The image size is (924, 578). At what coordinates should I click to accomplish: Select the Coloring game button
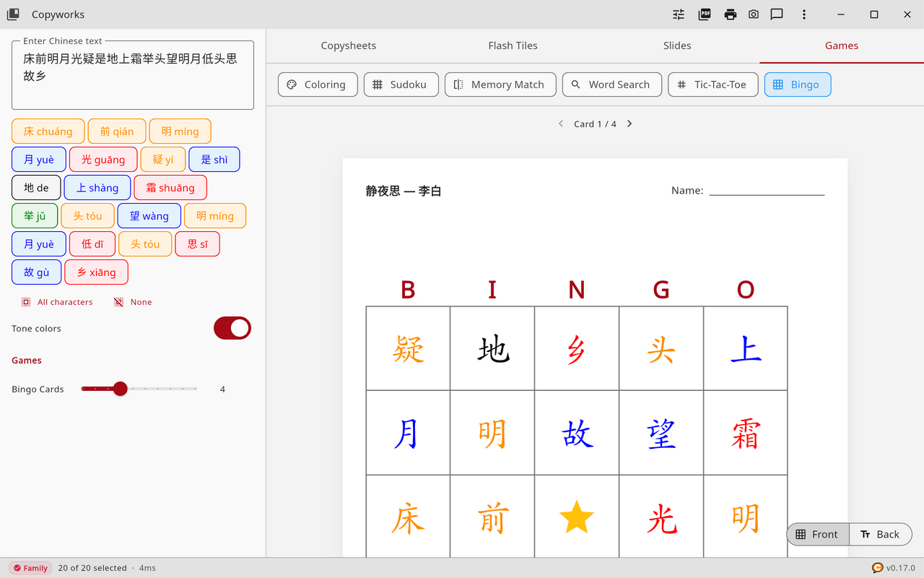point(318,85)
